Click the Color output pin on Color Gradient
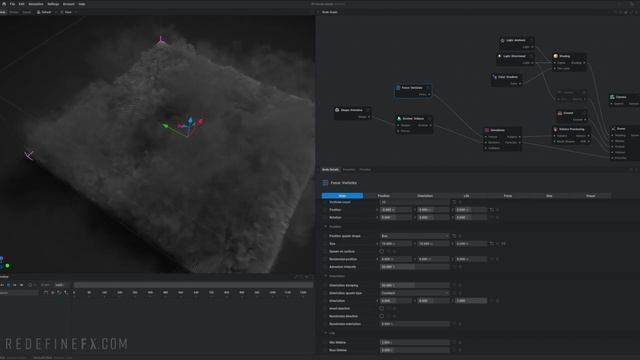The image size is (640, 360). (520, 84)
